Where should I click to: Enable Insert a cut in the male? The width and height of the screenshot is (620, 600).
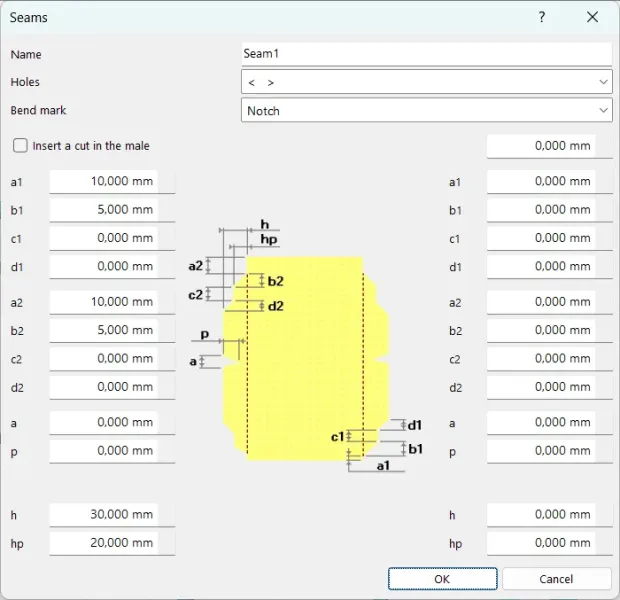pos(20,146)
